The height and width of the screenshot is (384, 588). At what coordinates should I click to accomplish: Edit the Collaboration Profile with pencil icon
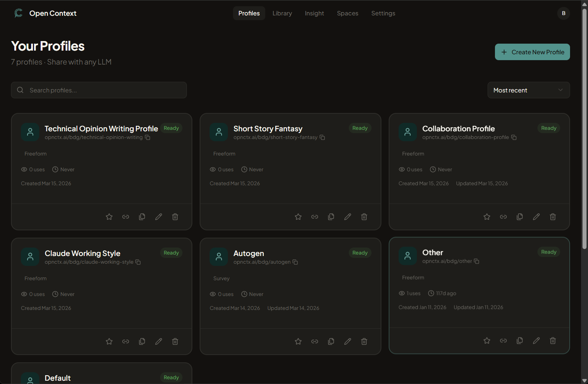click(536, 217)
